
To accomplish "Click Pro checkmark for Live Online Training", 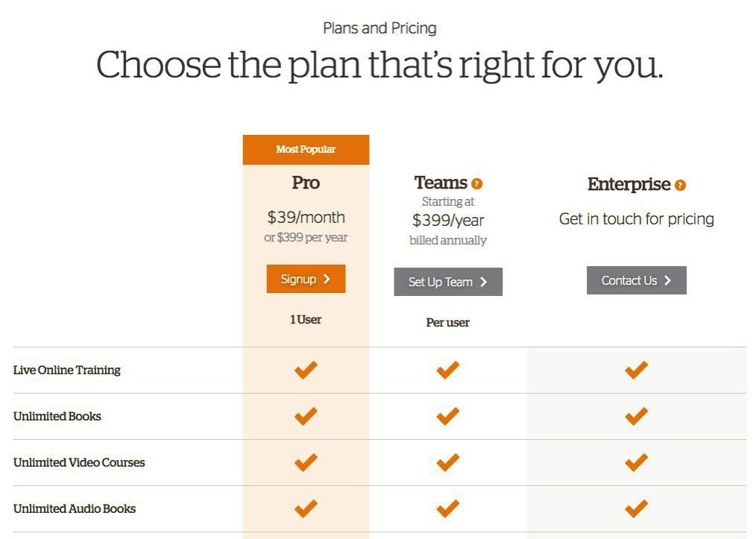I will (x=306, y=370).
